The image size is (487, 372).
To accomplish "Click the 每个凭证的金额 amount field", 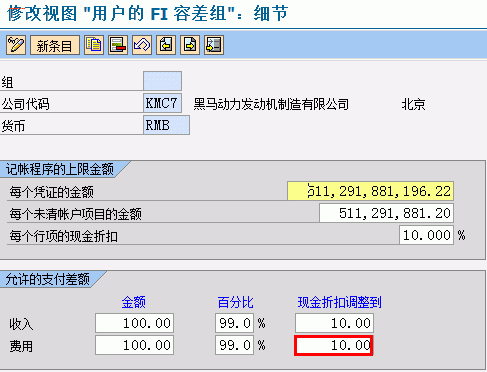I will [370, 191].
